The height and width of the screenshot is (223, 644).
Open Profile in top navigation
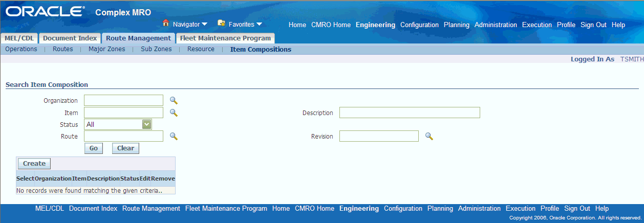[x=566, y=25]
